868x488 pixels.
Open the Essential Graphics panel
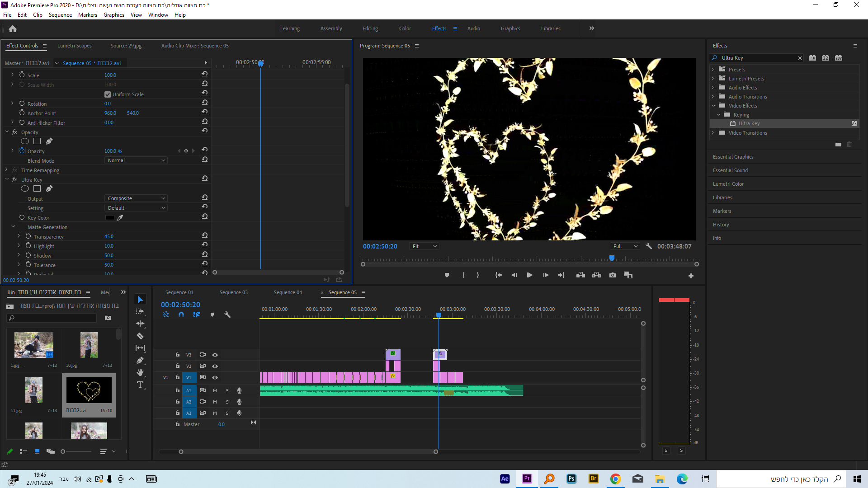tap(733, 157)
